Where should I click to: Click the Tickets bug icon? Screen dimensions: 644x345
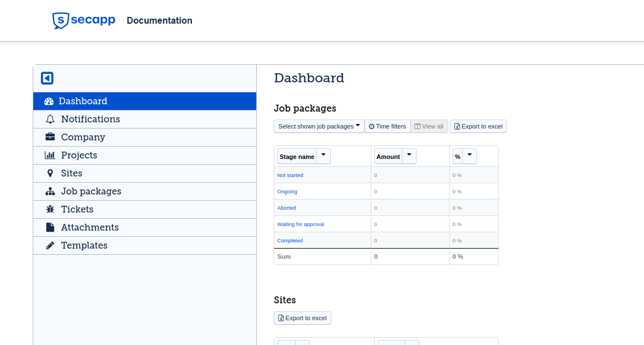pyautogui.click(x=50, y=209)
